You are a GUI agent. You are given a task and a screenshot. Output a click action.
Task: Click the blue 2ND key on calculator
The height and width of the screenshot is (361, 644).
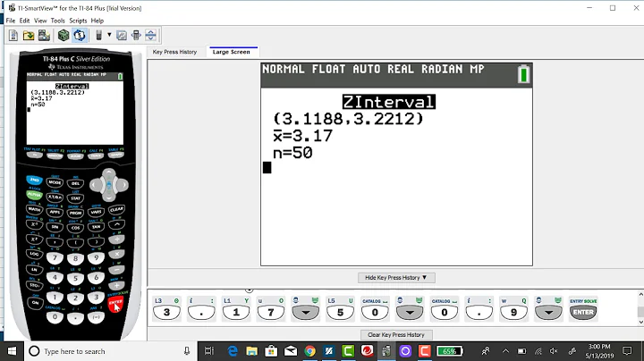[34, 180]
